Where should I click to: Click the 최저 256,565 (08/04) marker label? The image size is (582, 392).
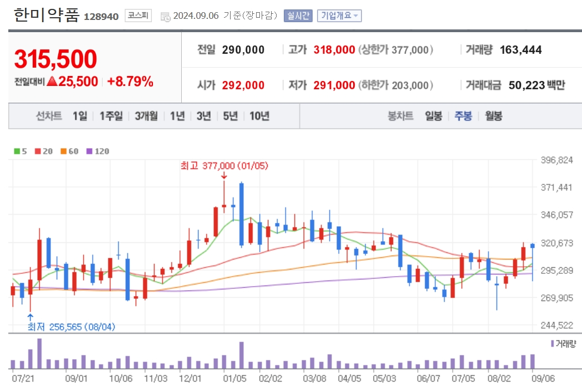pyautogui.click(x=72, y=327)
